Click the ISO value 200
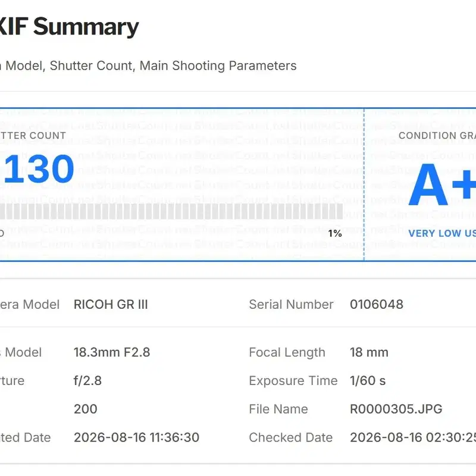The height and width of the screenshot is (476, 476). pos(85,409)
